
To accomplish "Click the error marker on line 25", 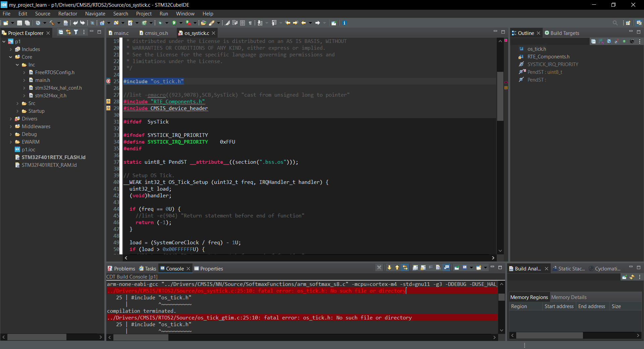I will pyautogui.click(x=108, y=81).
